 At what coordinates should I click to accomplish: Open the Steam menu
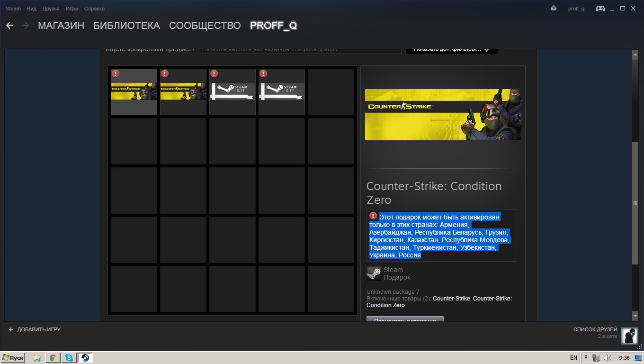point(13,9)
